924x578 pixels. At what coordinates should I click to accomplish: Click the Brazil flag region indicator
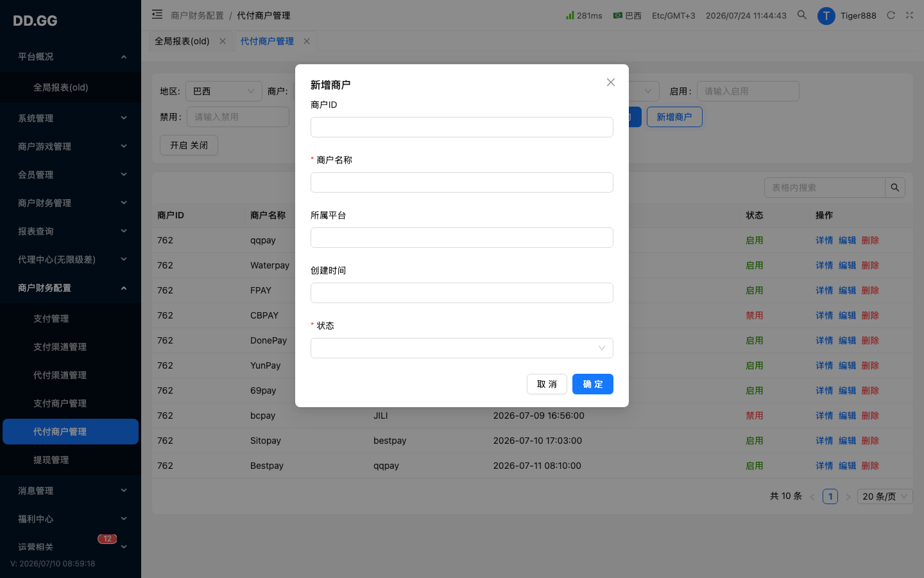(x=627, y=15)
